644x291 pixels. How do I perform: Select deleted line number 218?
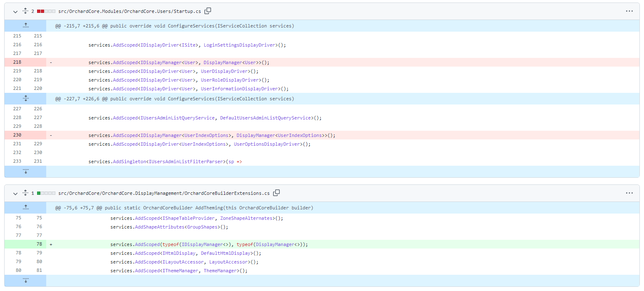[17, 62]
